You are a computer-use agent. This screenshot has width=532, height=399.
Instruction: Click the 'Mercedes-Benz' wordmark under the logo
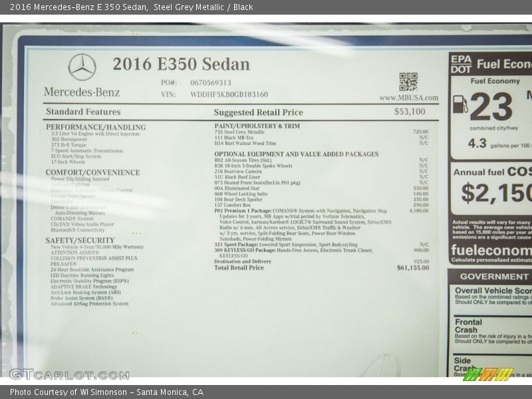coord(82,92)
